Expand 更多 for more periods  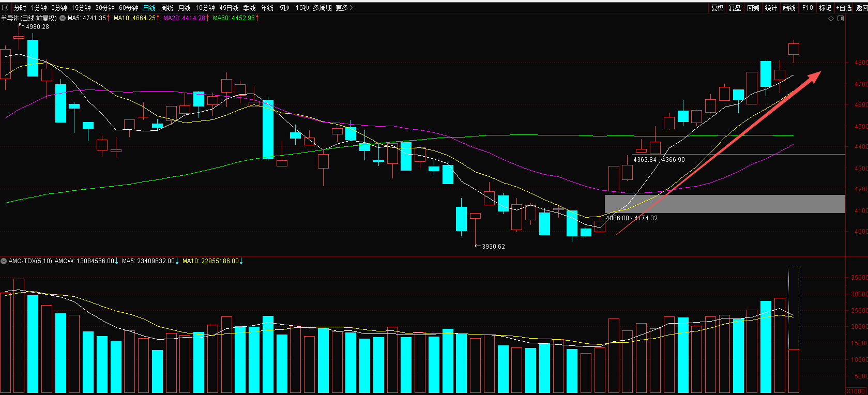click(x=344, y=8)
